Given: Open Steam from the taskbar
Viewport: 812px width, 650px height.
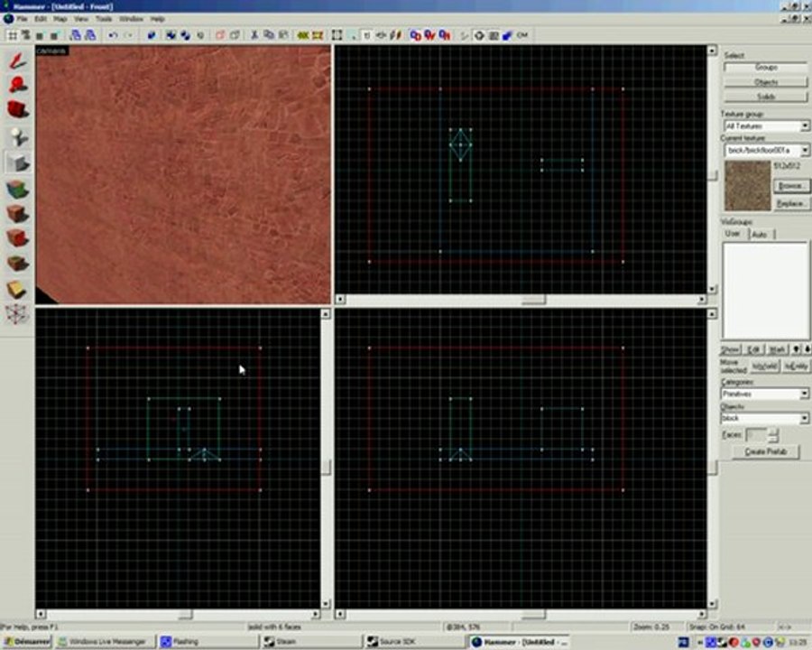Looking at the screenshot, I should click(310, 642).
